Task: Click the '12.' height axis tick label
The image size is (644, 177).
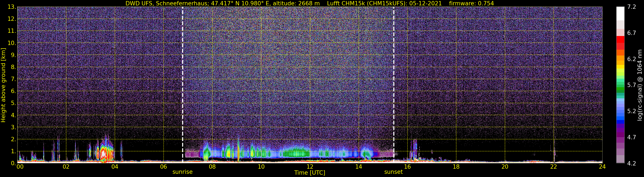Action: coord(12,19)
